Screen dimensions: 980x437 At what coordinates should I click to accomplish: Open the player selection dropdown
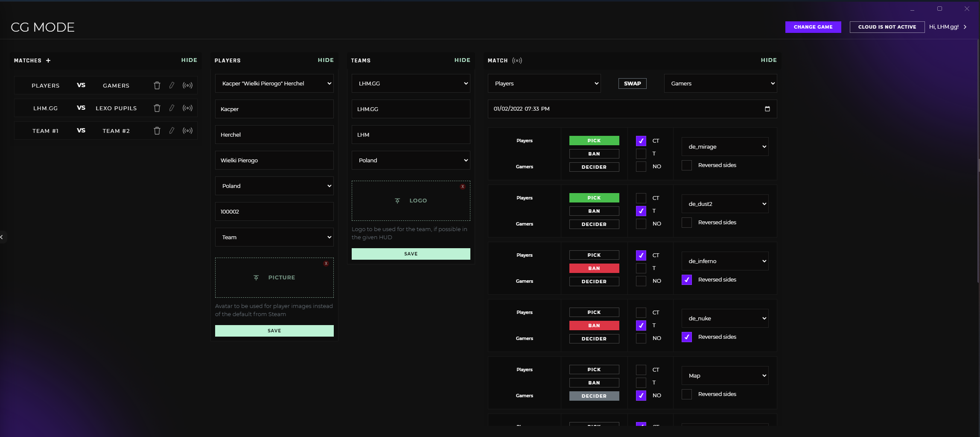pyautogui.click(x=274, y=83)
